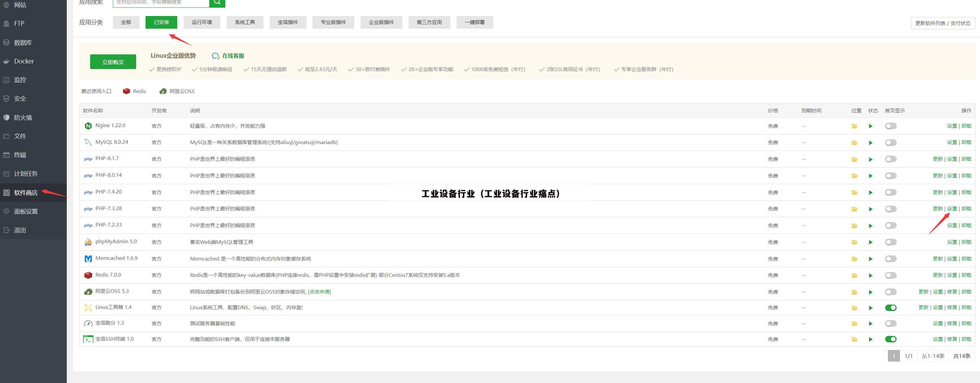Click 设置 for PHP-7.3.28

[x=952, y=209]
